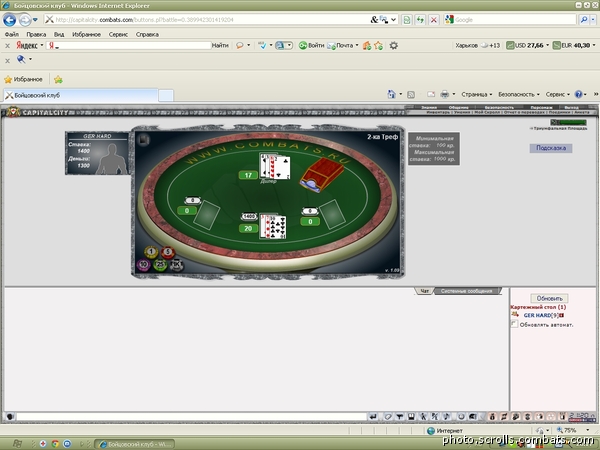Click the eraser clear-chat icon
This screenshot has width=600, height=450.
388,417
